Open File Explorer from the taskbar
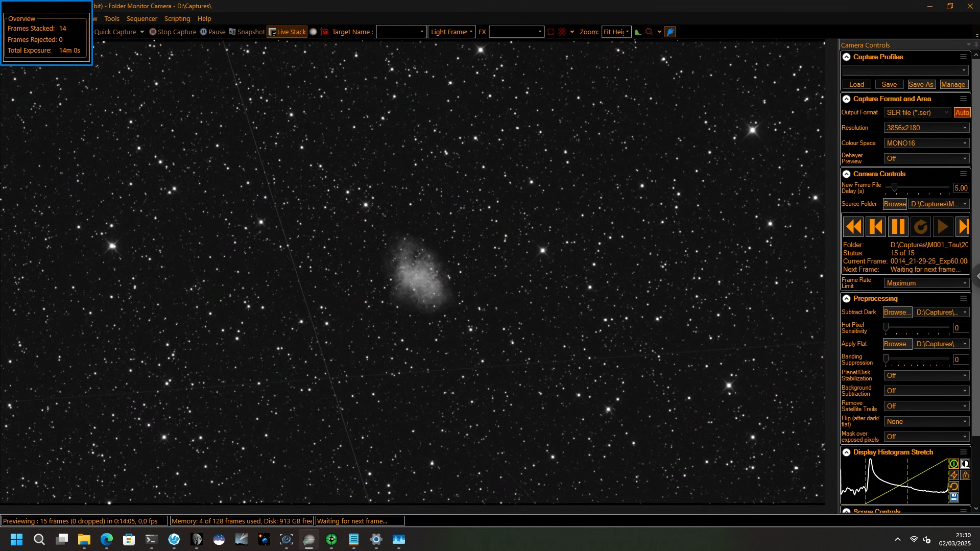Viewport: 980px width, 551px height. tap(84, 539)
